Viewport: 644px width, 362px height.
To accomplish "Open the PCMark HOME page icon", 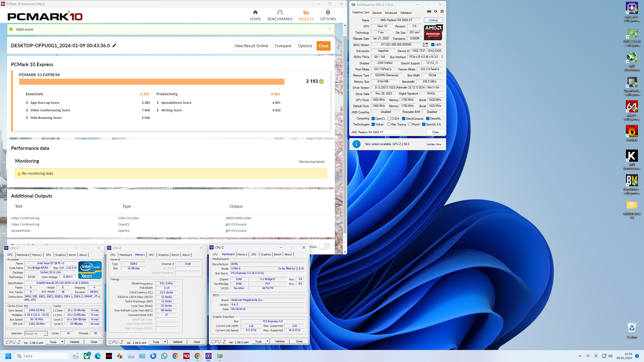I will (255, 12).
